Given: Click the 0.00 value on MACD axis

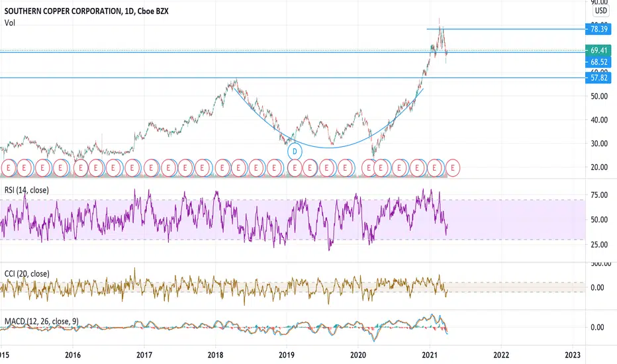Looking at the screenshot, I should pos(597,328).
